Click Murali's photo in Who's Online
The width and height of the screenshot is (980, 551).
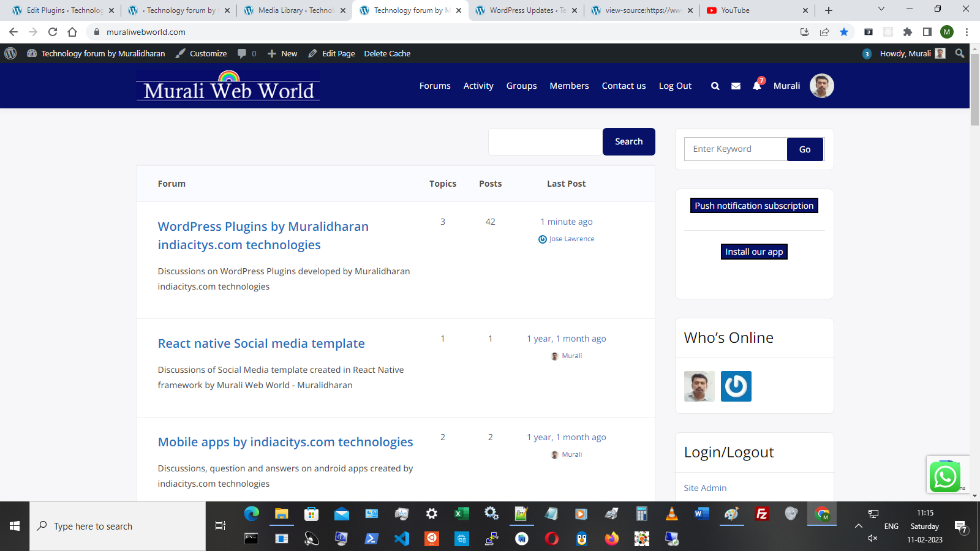coord(699,386)
